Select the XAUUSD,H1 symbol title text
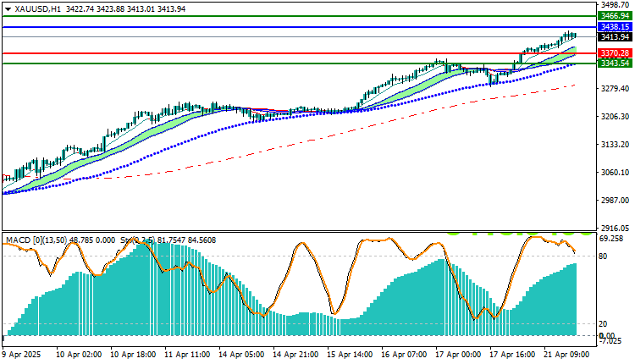The height and width of the screenshot is (364, 635). click(37, 9)
